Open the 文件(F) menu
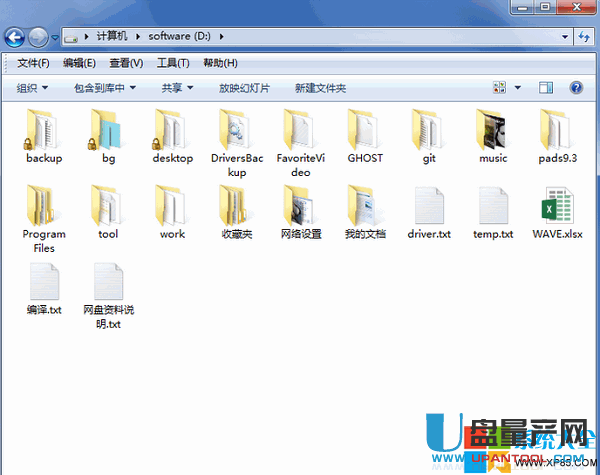Screen dimensions: 600x475 click(33, 63)
